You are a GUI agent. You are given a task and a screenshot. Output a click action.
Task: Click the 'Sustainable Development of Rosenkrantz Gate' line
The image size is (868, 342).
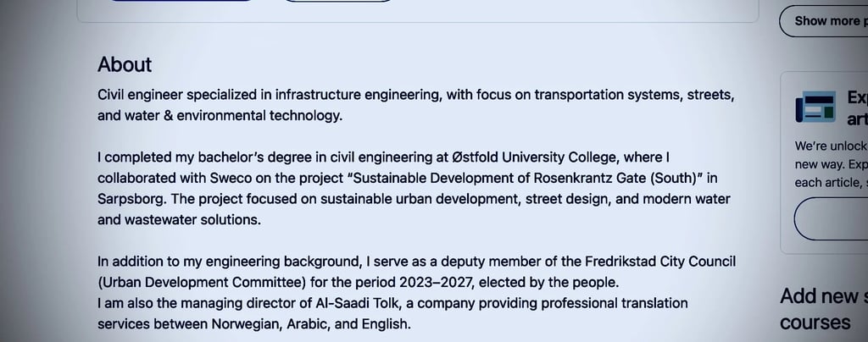point(407,179)
